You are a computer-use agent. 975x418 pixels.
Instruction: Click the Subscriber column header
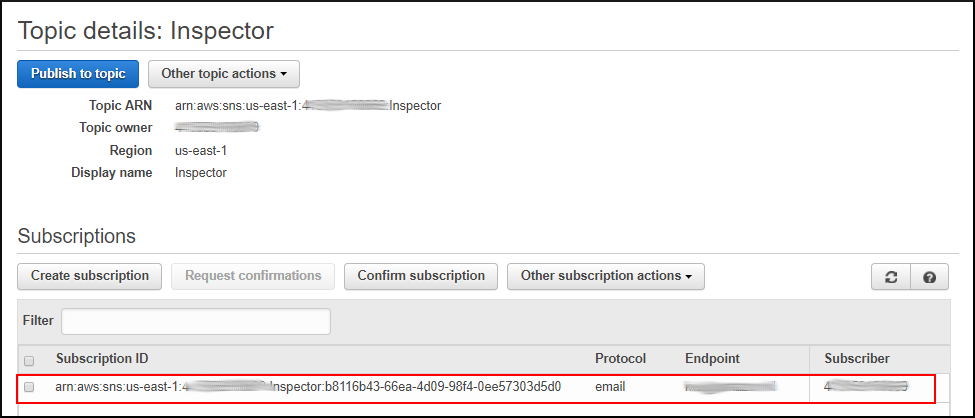click(857, 359)
